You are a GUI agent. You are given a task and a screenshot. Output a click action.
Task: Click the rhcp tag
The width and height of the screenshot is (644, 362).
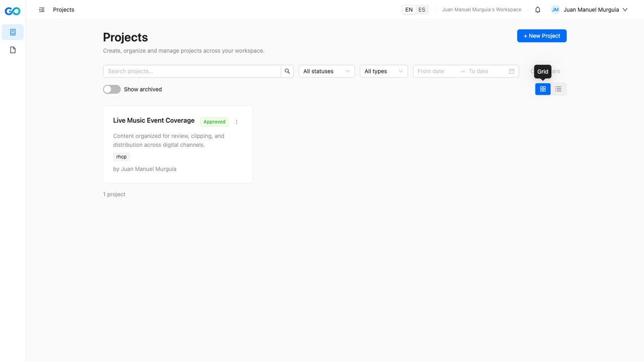point(121,157)
